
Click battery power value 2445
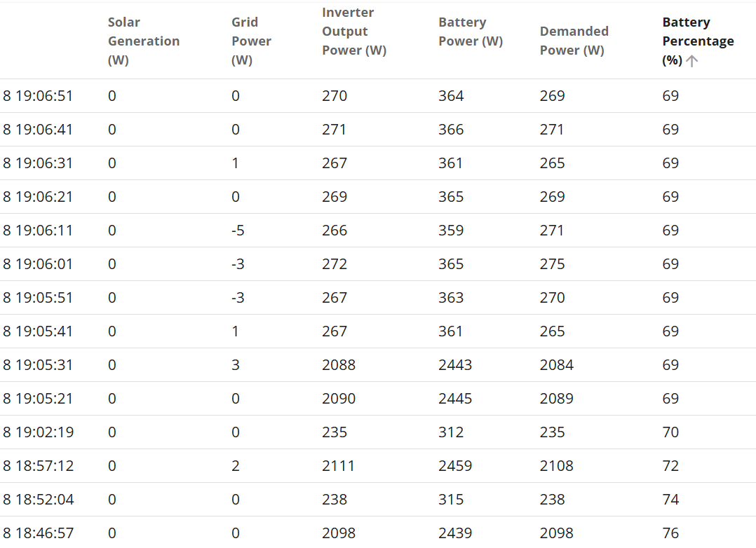point(455,399)
